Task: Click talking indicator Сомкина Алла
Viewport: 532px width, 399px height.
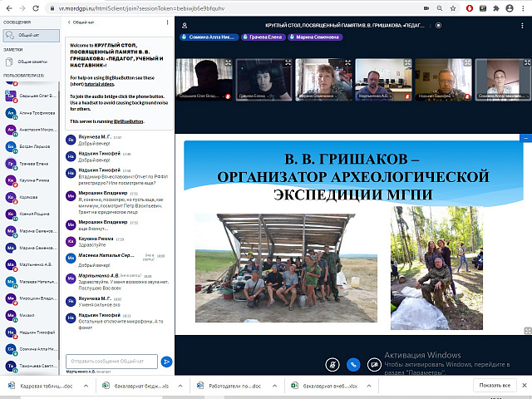Action: tap(209, 37)
